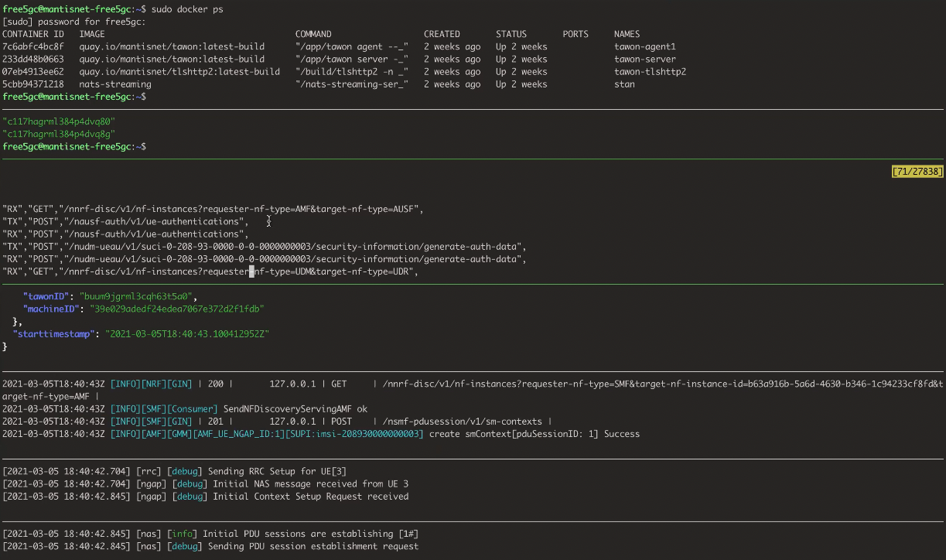Click the container ID 7c6abfc4bc8f
The width and height of the screenshot is (946, 560).
pyautogui.click(x=33, y=46)
